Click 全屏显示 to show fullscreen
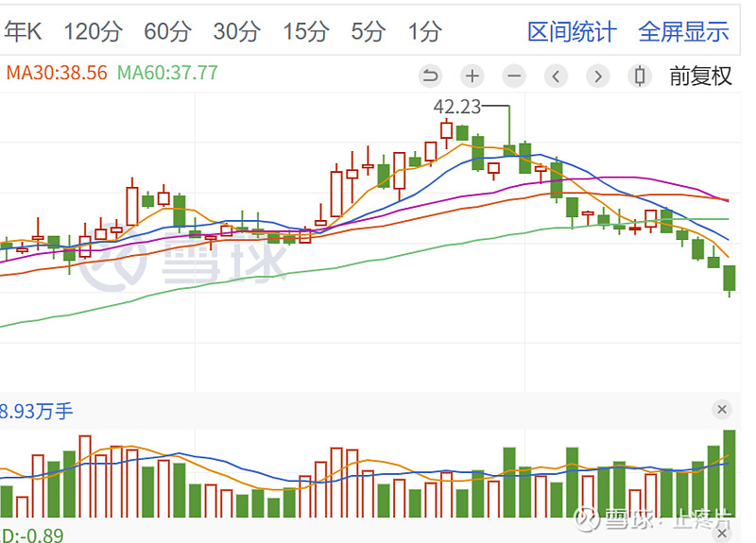 (683, 32)
